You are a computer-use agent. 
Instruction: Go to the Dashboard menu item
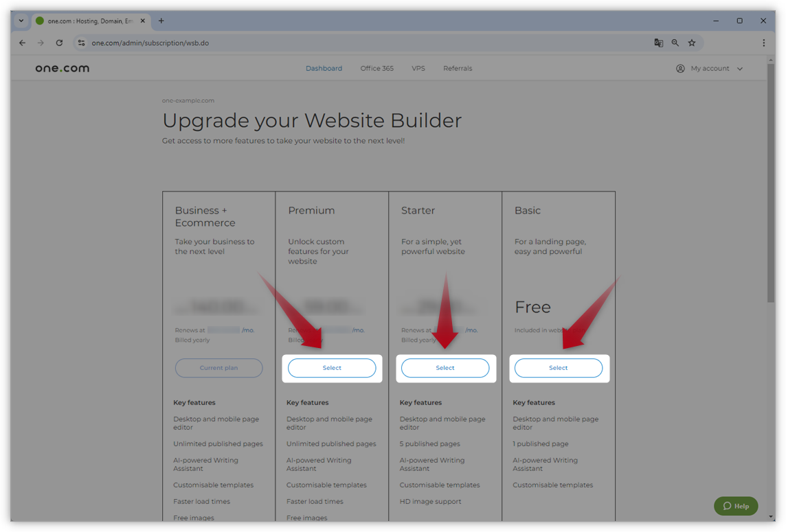coord(324,69)
